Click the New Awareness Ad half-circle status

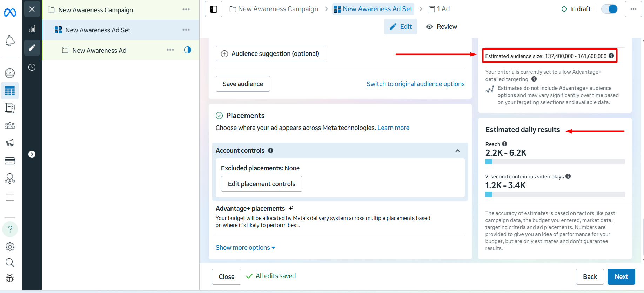[x=188, y=50]
